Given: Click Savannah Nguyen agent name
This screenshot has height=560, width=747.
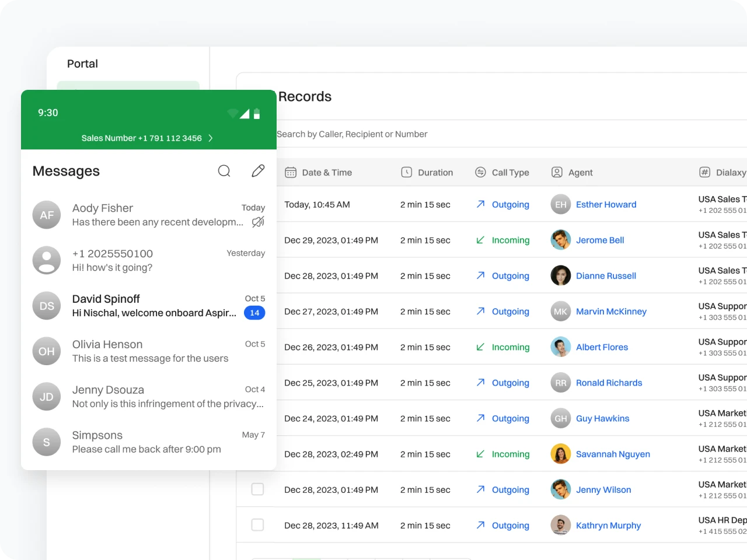Looking at the screenshot, I should pyautogui.click(x=613, y=454).
